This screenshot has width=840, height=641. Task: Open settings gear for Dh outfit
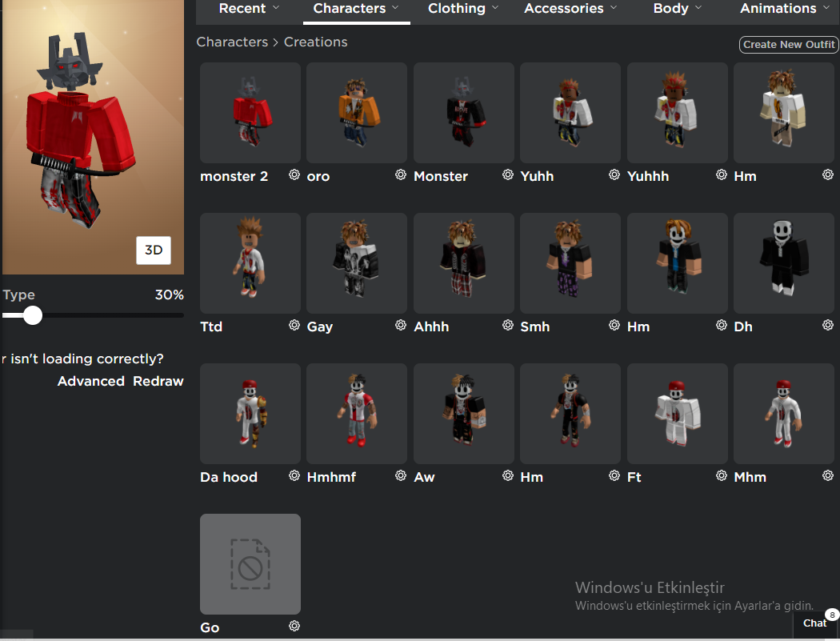coord(828,326)
